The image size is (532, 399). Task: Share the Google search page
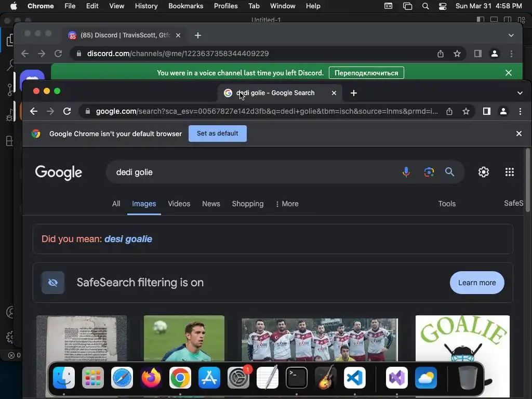pyautogui.click(x=449, y=111)
